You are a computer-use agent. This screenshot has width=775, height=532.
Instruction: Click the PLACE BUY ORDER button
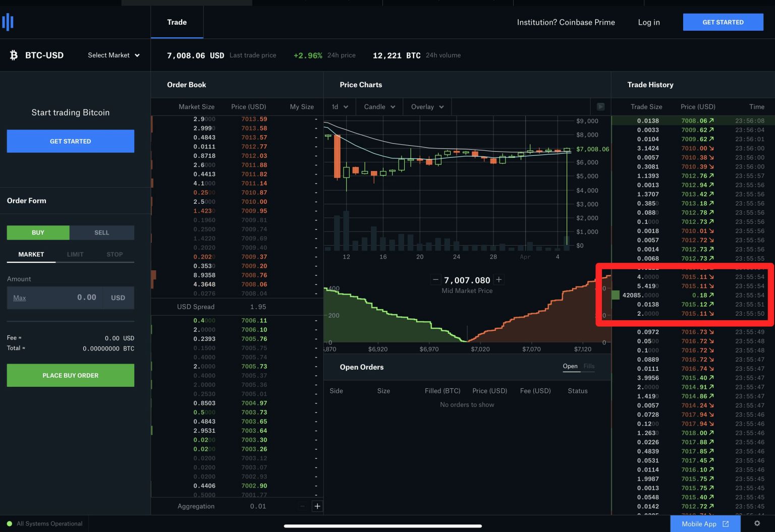[x=70, y=375]
